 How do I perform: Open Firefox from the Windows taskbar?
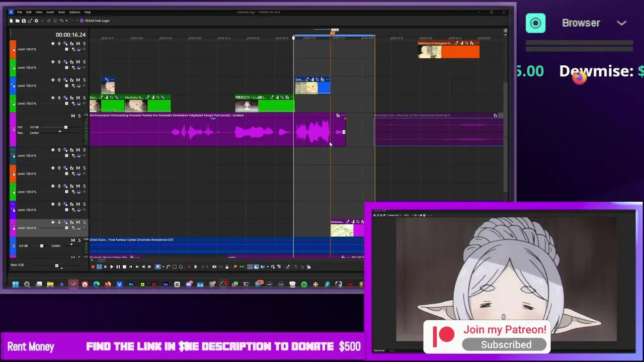(108, 285)
